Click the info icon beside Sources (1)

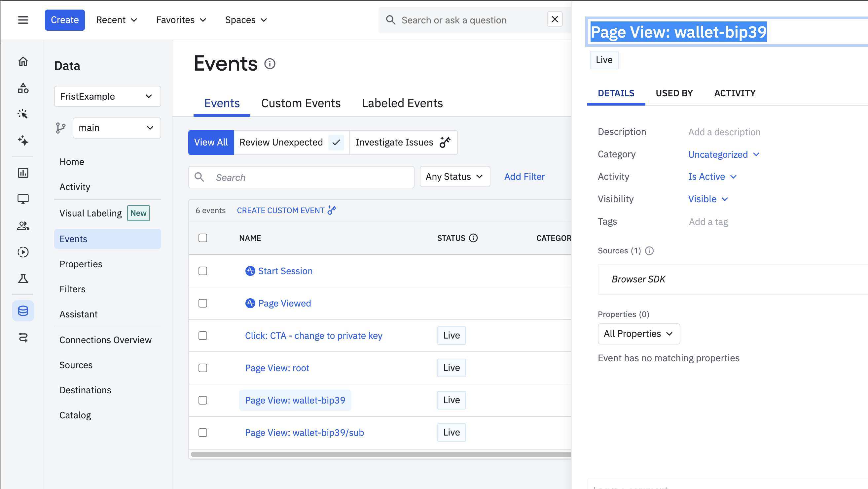coord(649,251)
